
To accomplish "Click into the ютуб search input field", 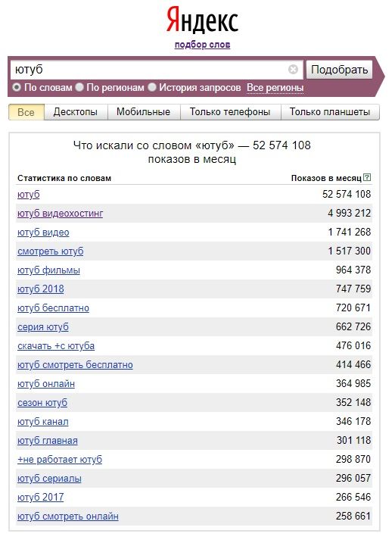I will point(148,70).
